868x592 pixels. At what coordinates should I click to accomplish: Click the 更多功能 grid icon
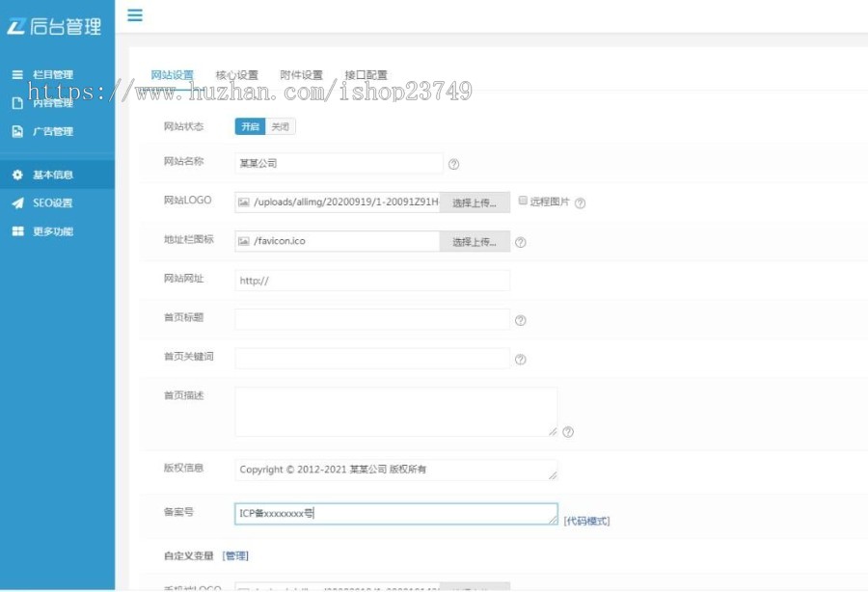(17, 231)
